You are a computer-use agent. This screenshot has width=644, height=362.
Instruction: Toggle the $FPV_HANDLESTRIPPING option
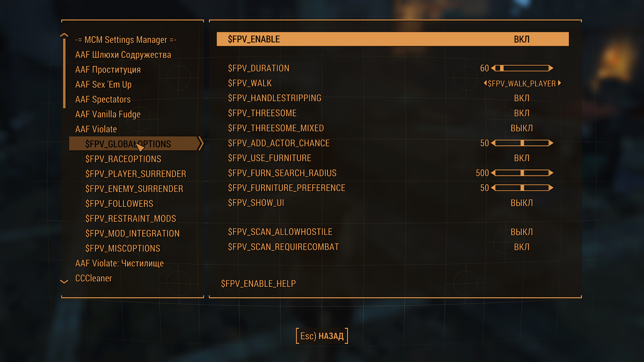tap(522, 98)
